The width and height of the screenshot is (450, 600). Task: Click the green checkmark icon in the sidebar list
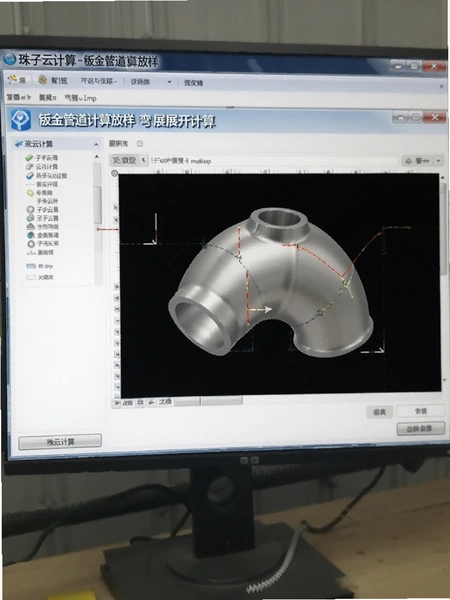pyautogui.click(x=29, y=158)
